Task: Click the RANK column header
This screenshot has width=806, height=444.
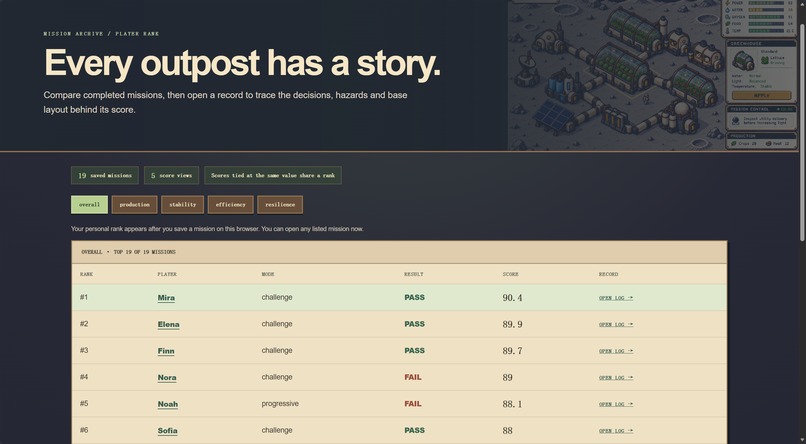Action: (86, 274)
